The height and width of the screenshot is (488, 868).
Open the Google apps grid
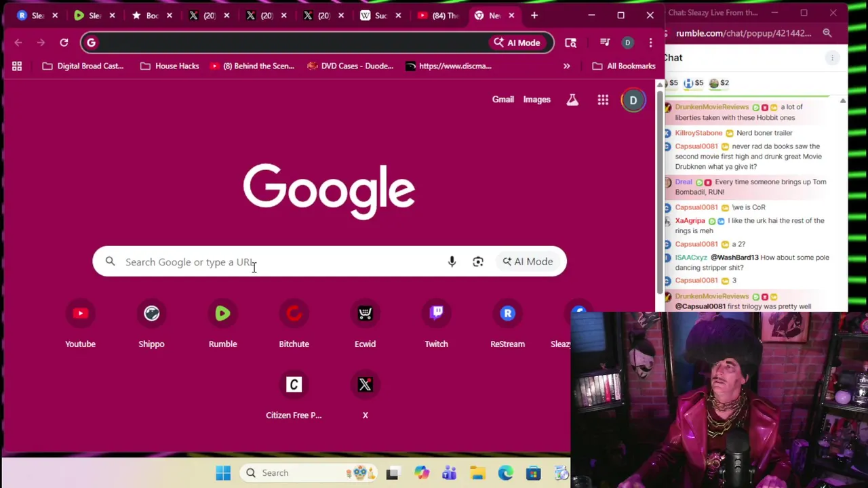click(x=603, y=100)
